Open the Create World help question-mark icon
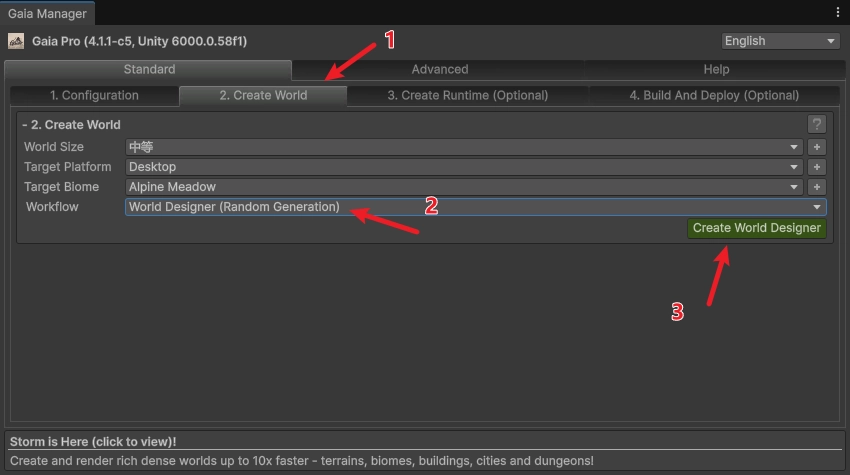Viewport: 850px width, 475px height. coord(816,124)
